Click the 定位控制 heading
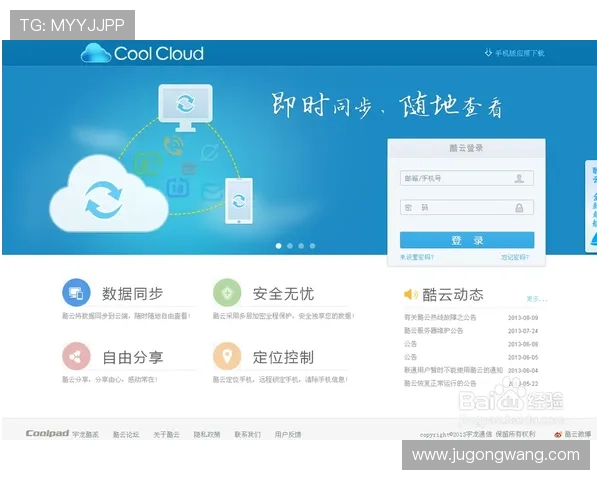Viewport: 600px width, 480px height. [x=283, y=357]
